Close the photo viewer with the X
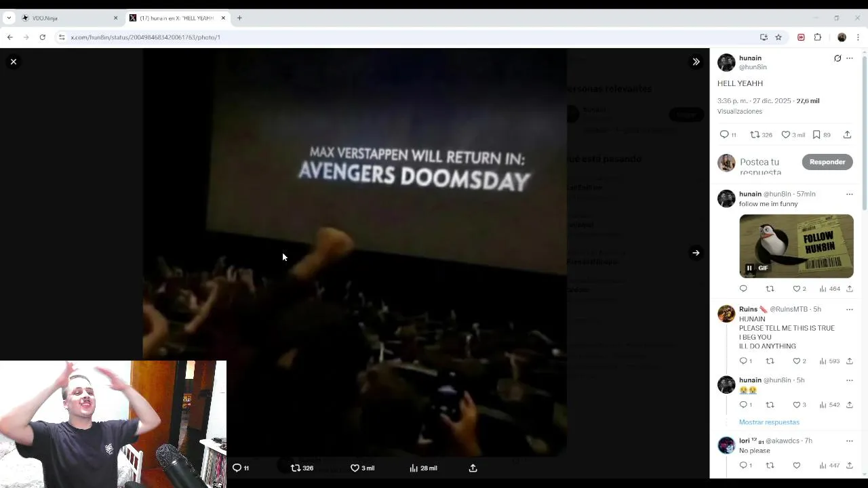 tap(13, 62)
